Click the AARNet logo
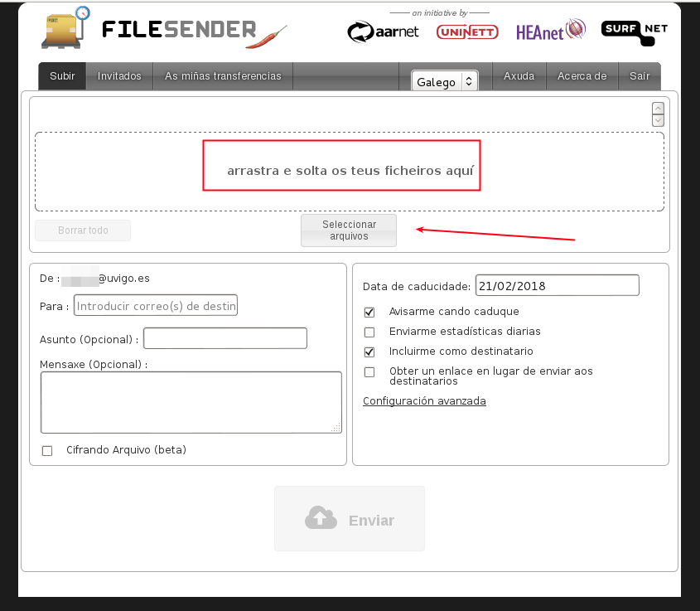The height and width of the screenshot is (611, 700). click(383, 32)
